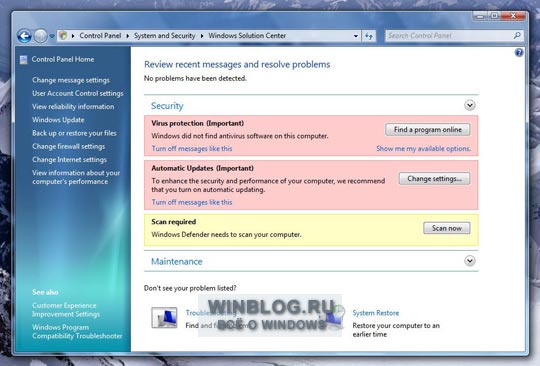Click Review recent messages and resolve problems title

coord(237,64)
